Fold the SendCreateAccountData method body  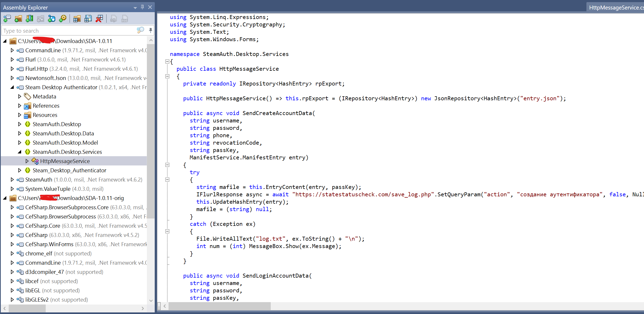(x=167, y=165)
